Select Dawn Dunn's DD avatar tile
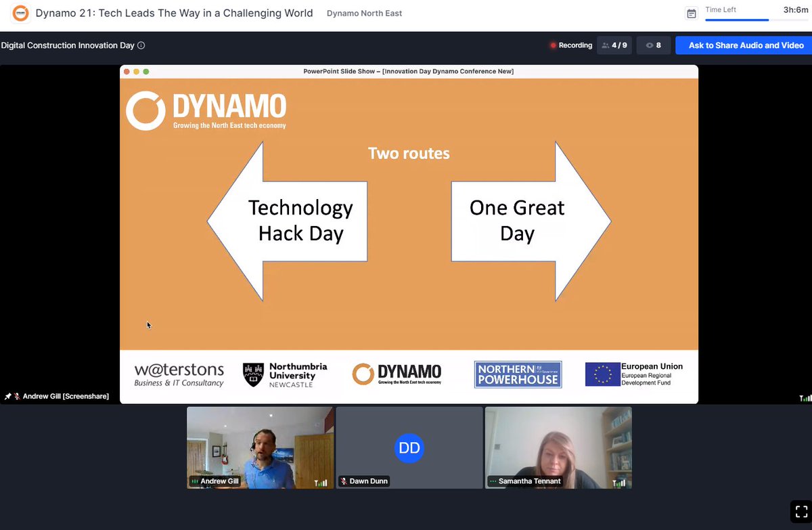The image size is (812, 530). [x=409, y=447]
